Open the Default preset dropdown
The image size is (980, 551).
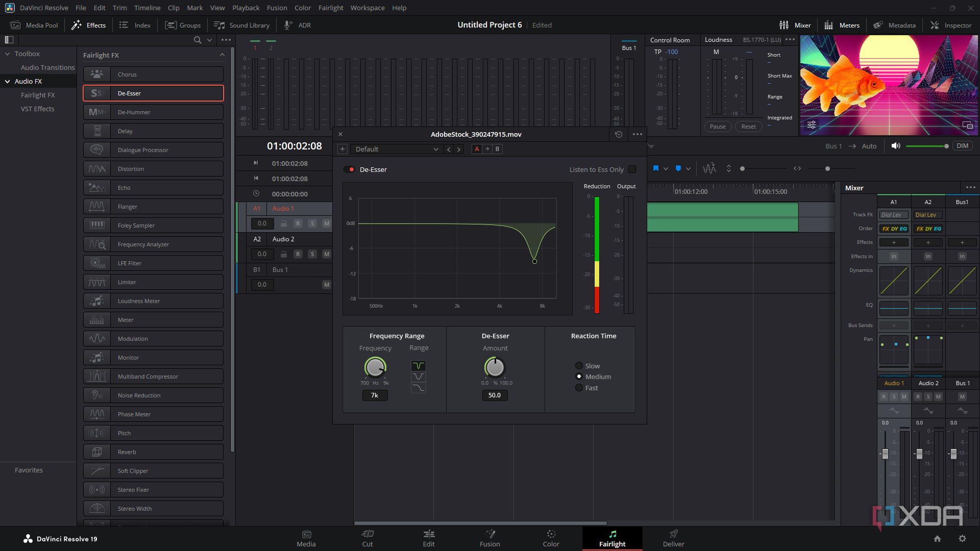tap(396, 149)
